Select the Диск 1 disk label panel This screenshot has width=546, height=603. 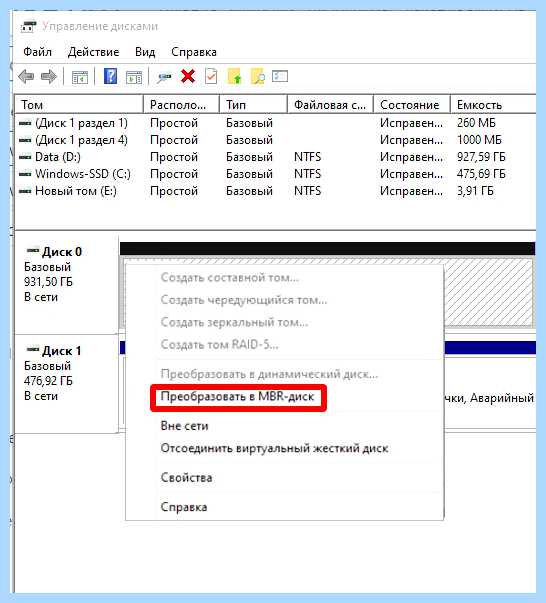(66, 384)
